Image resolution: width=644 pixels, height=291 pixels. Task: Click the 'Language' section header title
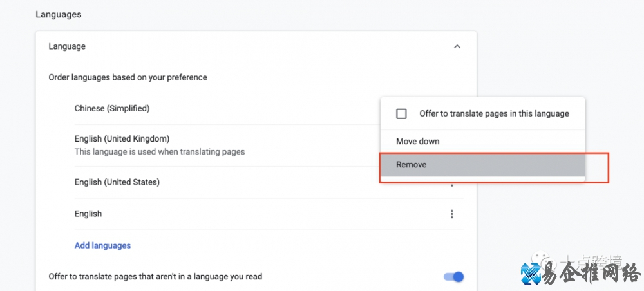click(67, 46)
